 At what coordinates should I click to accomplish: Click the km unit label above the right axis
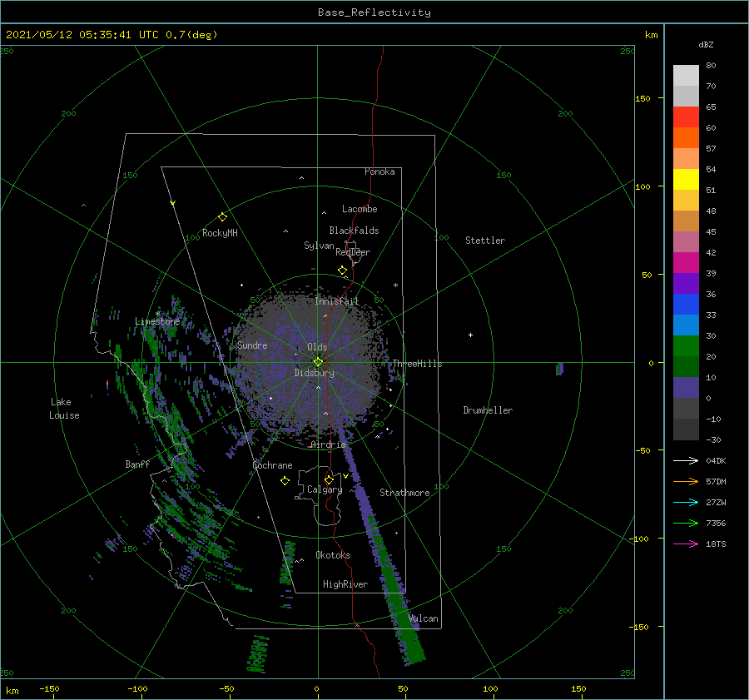click(651, 35)
